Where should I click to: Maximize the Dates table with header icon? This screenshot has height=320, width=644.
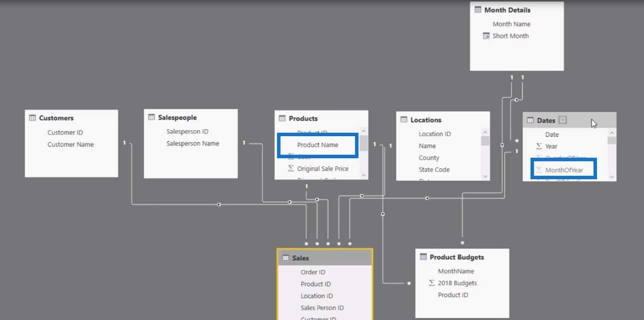point(562,120)
